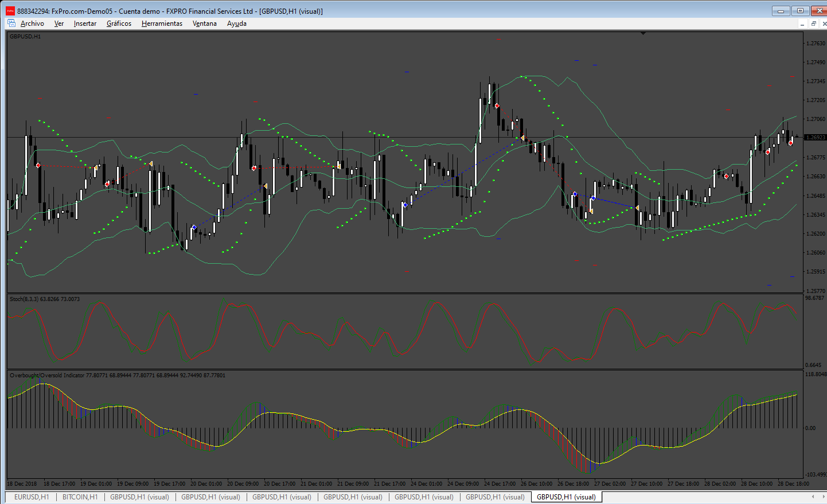Viewport: 827px width, 504px height.
Task: Click price level 1.25770 on the scale
Action: pyautogui.click(x=816, y=291)
